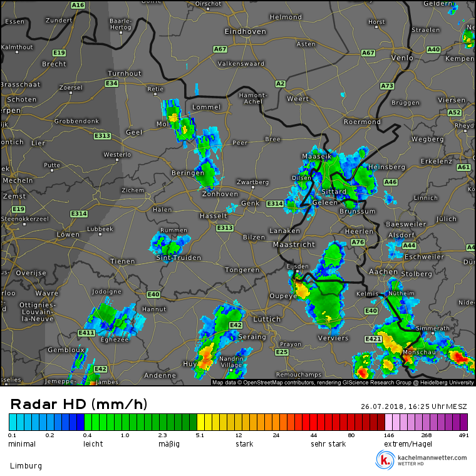Click the Helmond town label
This screenshot has height=476, width=476.
pos(286,17)
